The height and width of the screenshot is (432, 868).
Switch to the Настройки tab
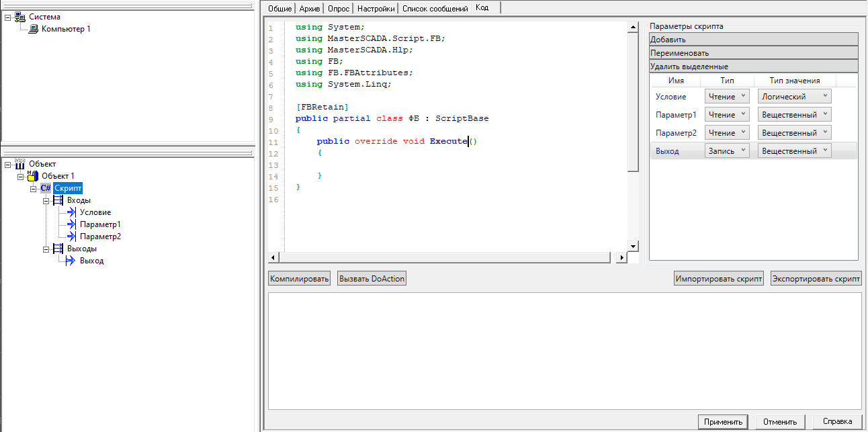[x=376, y=9]
